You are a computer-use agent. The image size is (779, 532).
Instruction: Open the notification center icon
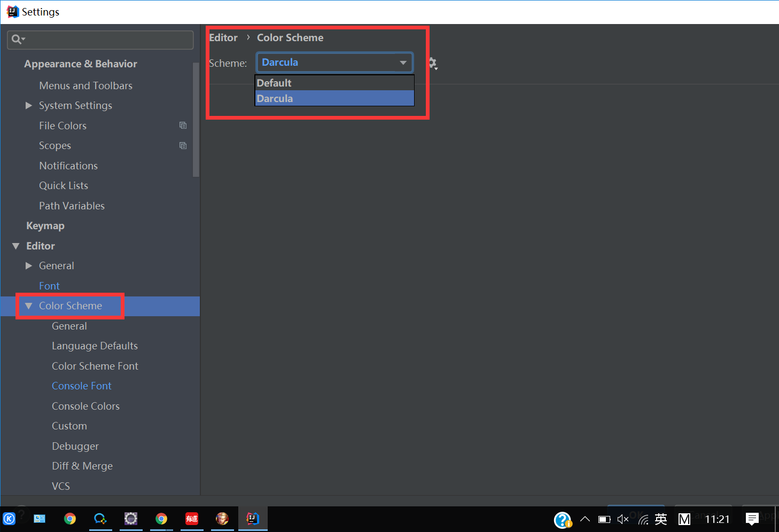[752, 519]
